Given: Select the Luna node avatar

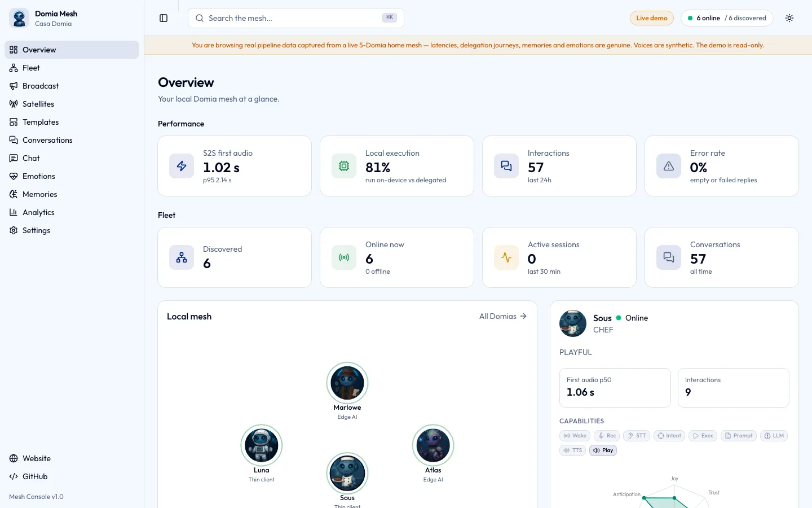Looking at the screenshot, I should [262, 445].
